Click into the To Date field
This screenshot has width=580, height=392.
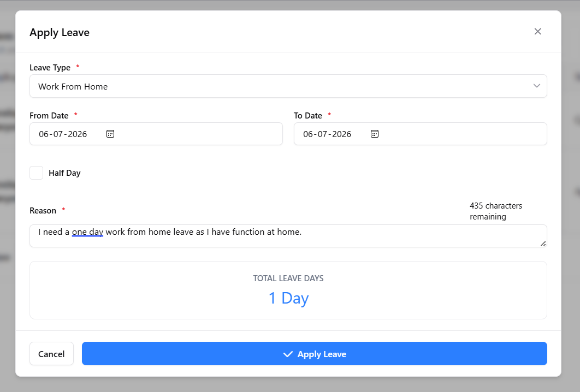pos(420,134)
